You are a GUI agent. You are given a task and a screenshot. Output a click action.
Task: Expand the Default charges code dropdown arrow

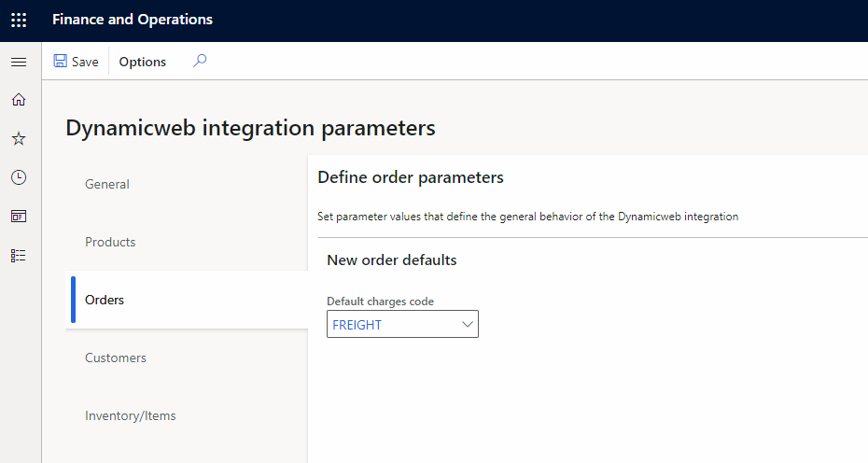point(468,325)
